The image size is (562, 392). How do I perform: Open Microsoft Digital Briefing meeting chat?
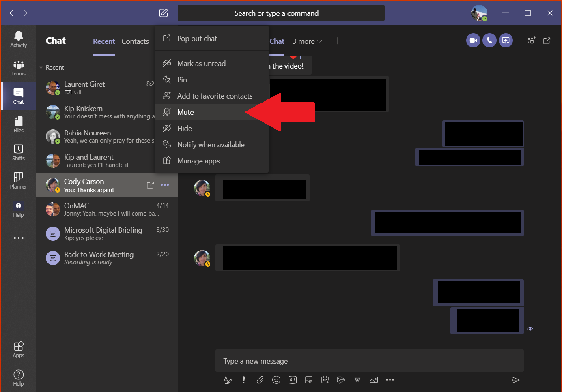tap(107, 233)
